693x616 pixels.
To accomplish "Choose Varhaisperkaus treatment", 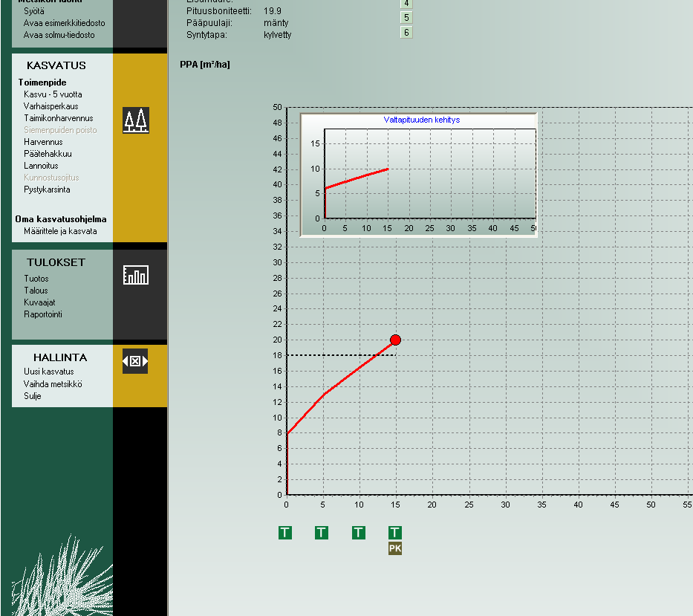I will (51, 106).
